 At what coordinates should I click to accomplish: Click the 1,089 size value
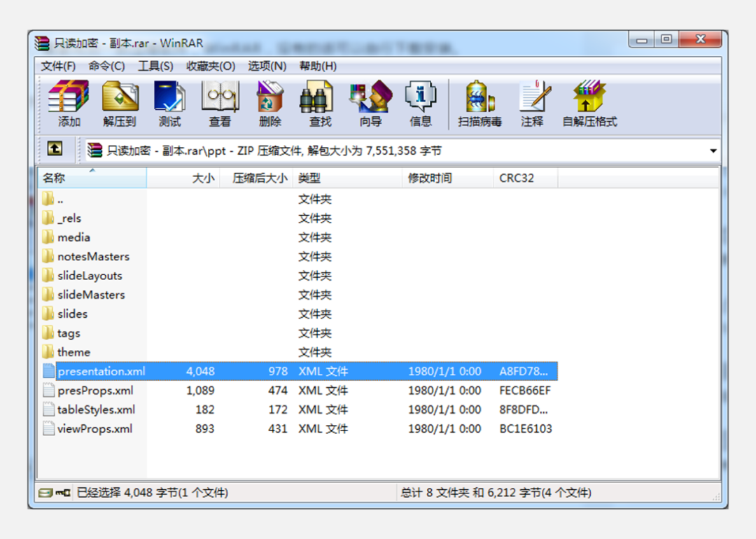coord(201,391)
